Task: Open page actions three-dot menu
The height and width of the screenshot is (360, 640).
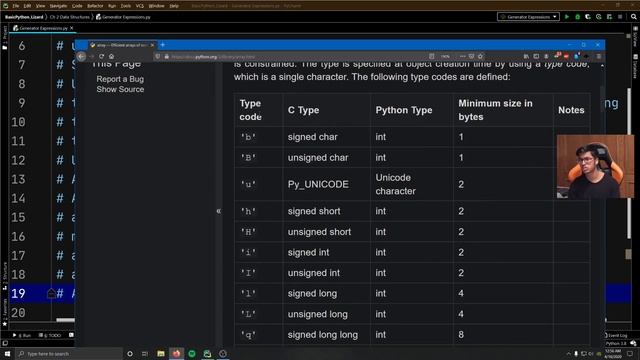Action: (462, 56)
